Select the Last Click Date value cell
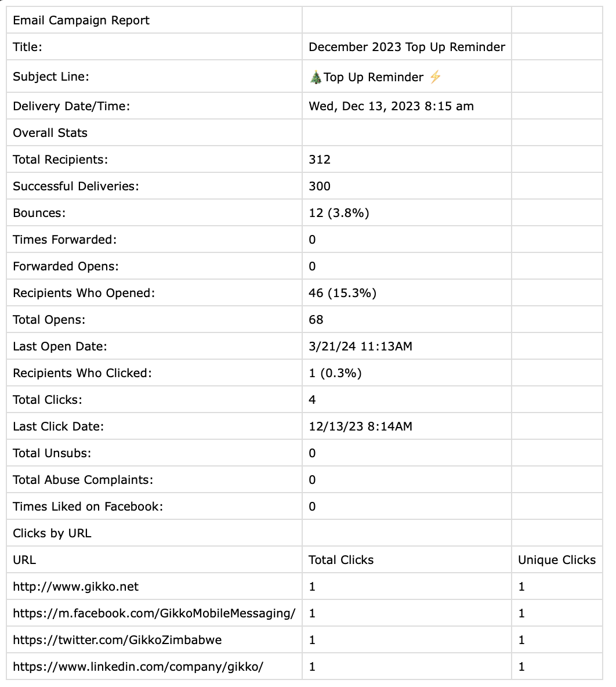 click(x=360, y=426)
